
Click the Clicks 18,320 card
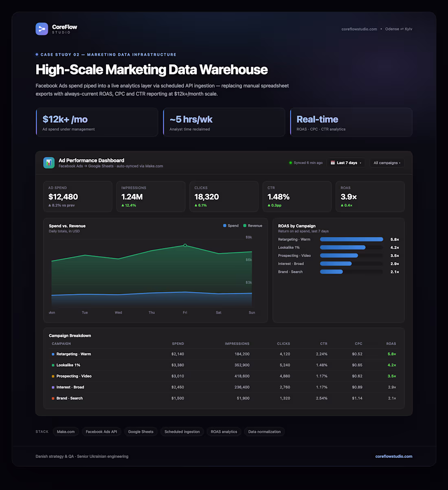224,197
